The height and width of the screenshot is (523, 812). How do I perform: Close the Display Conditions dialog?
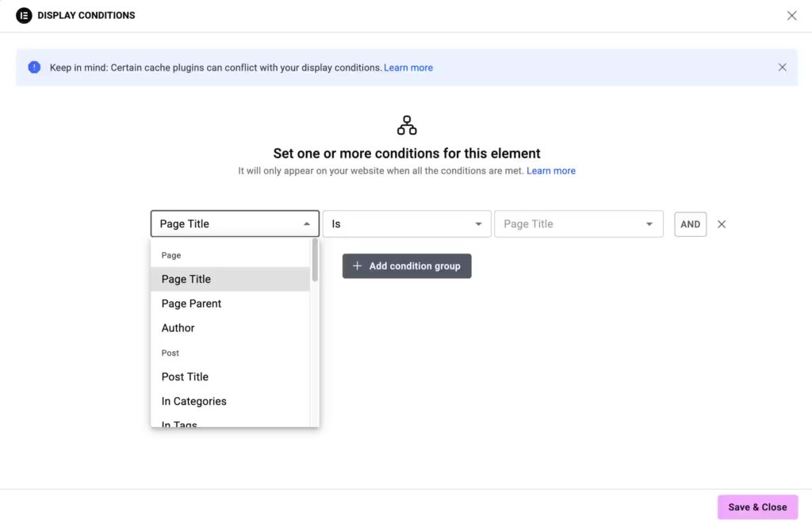coord(791,16)
